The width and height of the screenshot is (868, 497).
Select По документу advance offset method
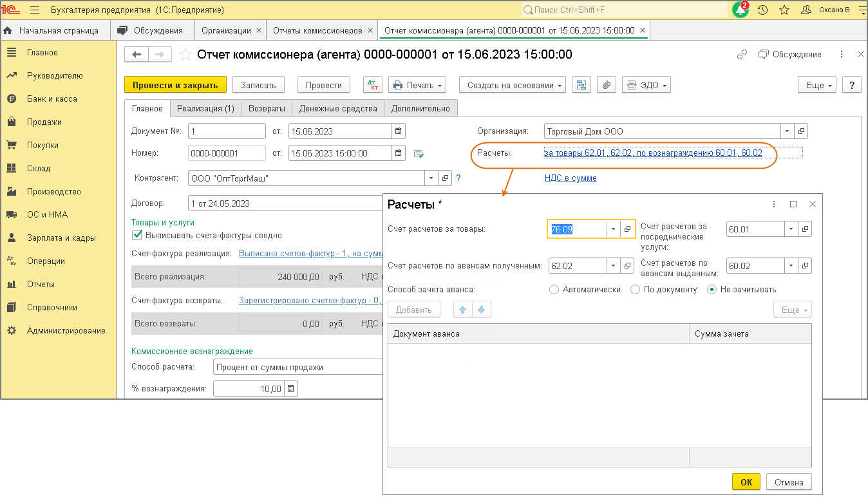coord(635,290)
